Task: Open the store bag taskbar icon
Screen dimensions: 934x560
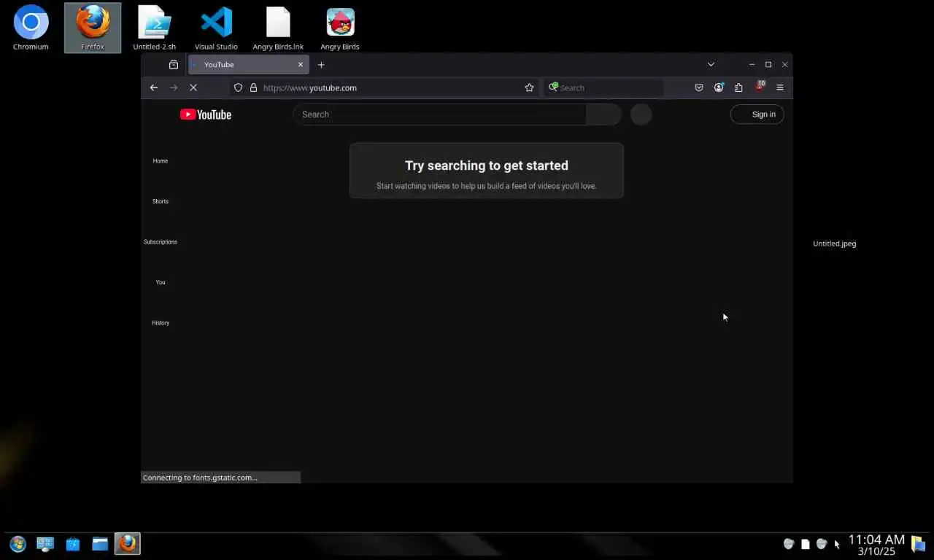Action: (73, 544)
